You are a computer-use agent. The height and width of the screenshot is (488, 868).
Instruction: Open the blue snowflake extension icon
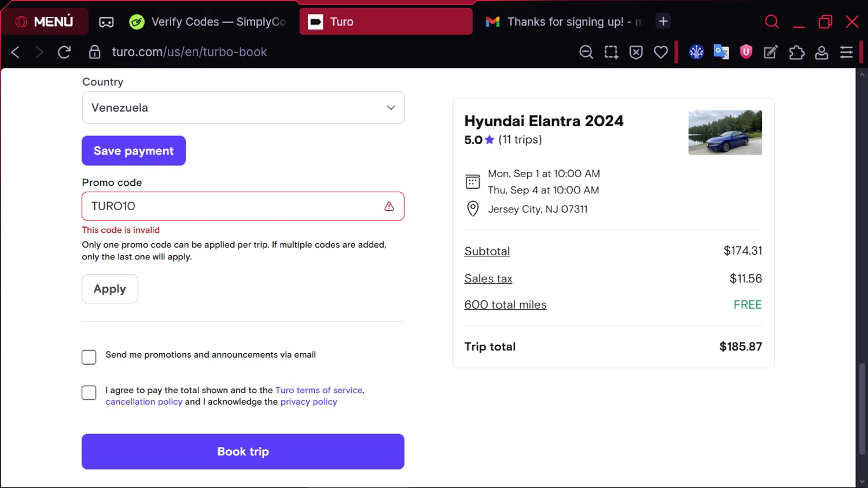[x=696, y=52]
